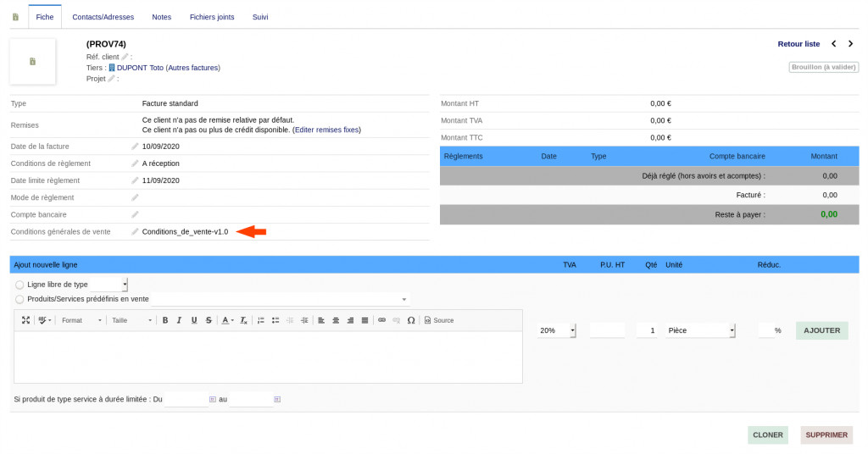Toggle underline formatting
This screenshot has width=868, height=454.
tap(194, 320)
